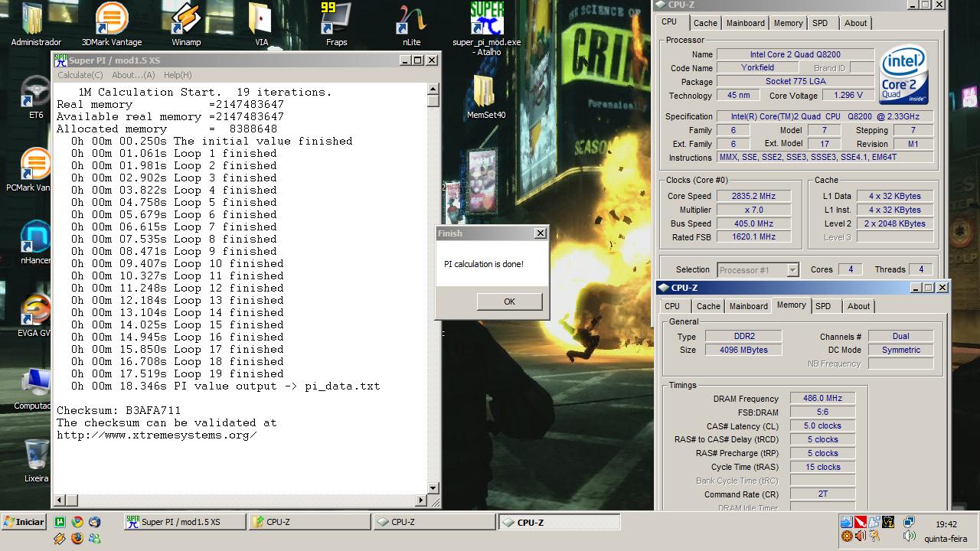Open Cache tab in lower CPU-Z window
Image resolution: width=980 pixels, height=551 pixels.
(708, 306)
